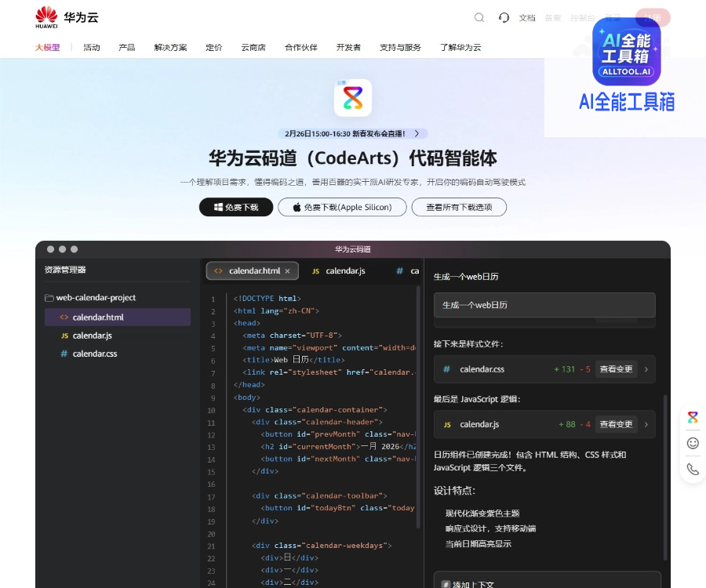Screen dimensions: 706x588
Task: Click code line '<title>Web 日历</title>'
Action: [x=293, y=360]
